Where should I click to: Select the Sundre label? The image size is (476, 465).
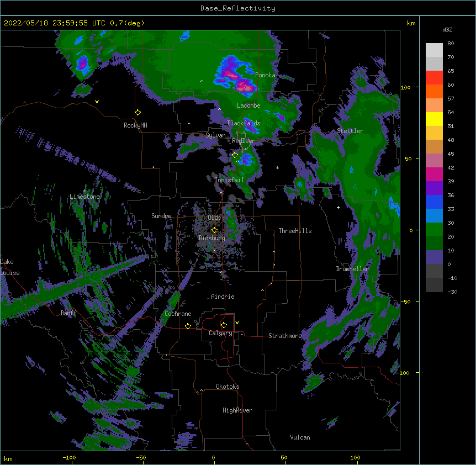tap(161, 216)
